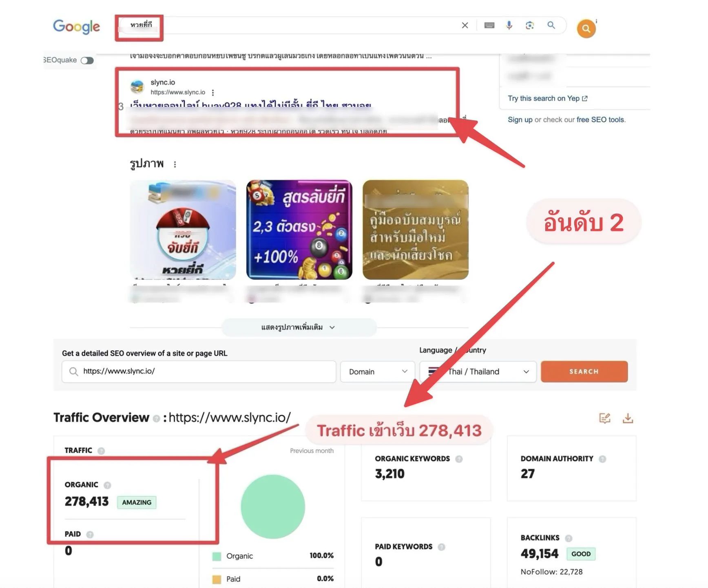Open the on-screen keyboard icon

coord(489,25)
